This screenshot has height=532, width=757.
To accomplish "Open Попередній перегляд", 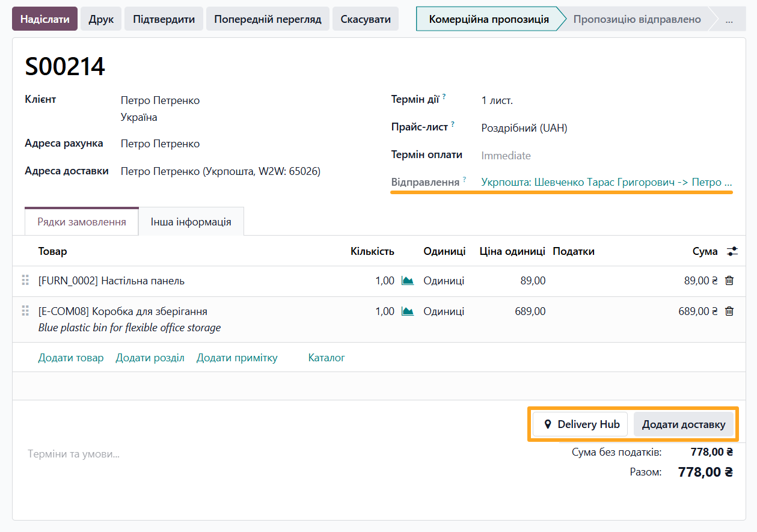I will [268, 19].
